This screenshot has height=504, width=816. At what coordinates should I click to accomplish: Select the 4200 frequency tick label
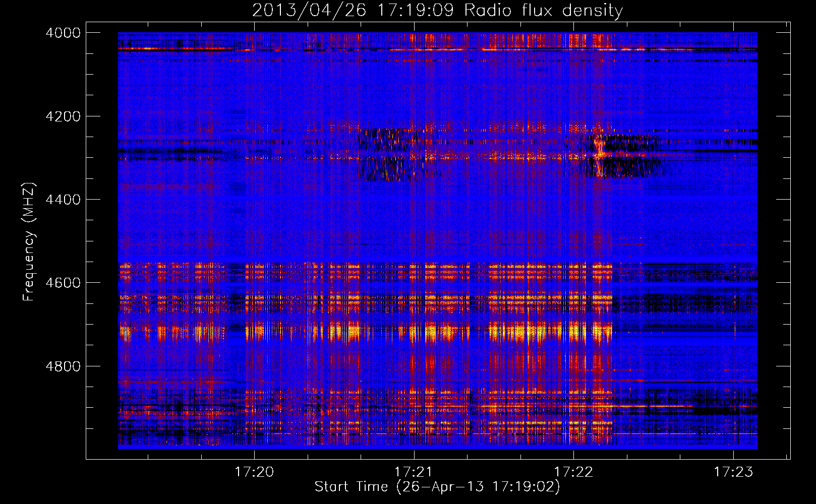pos(63,116)
